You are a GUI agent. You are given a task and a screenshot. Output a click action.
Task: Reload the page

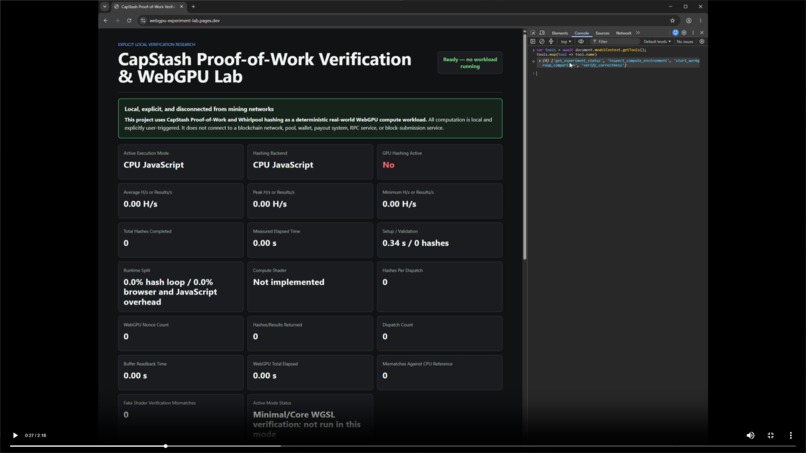tap(129, 21)
